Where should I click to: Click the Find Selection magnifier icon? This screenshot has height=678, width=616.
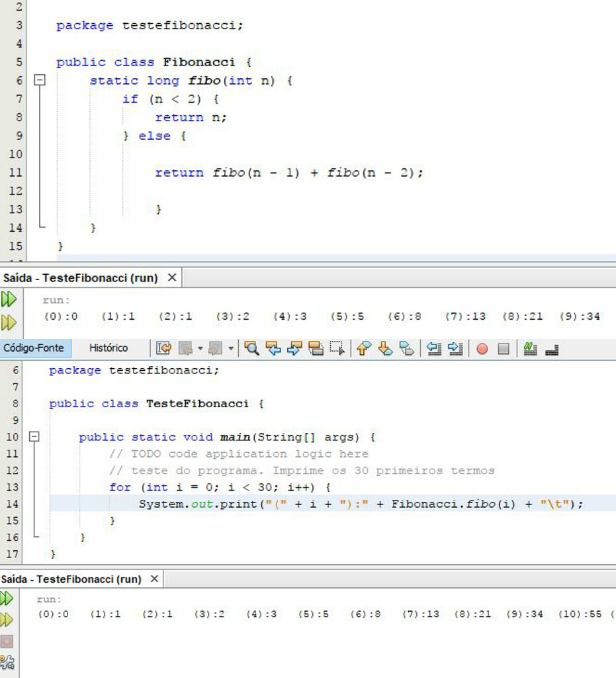pyautogui.click(x=251, y=348)
